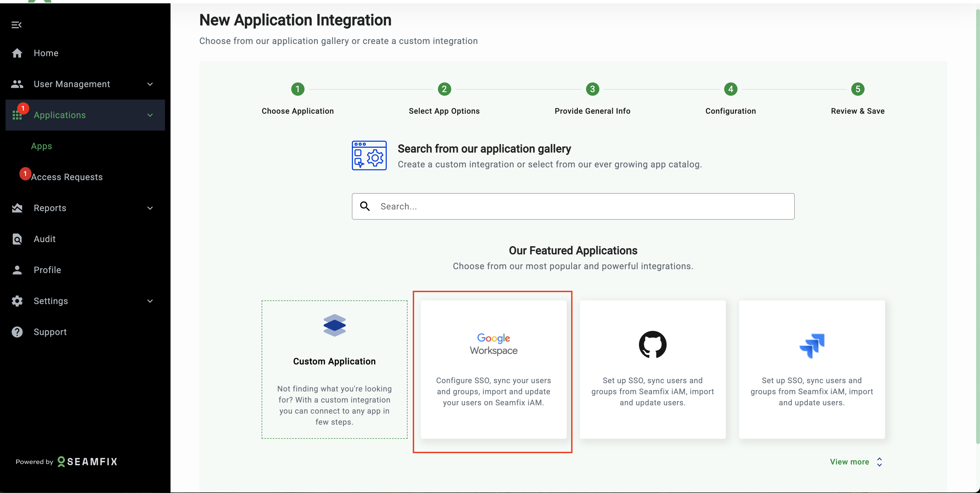Collapse the sidebar with the hamburger icon

[16, 25]
